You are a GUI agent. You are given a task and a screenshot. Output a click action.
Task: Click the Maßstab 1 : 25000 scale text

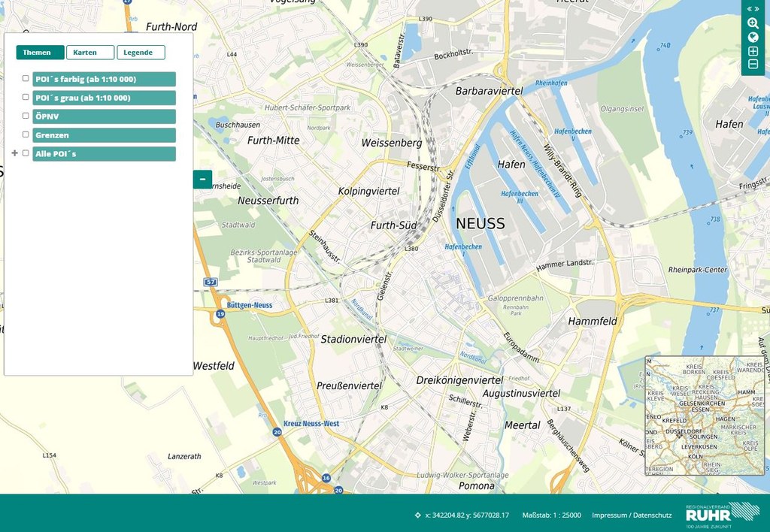tap(551, 515)
